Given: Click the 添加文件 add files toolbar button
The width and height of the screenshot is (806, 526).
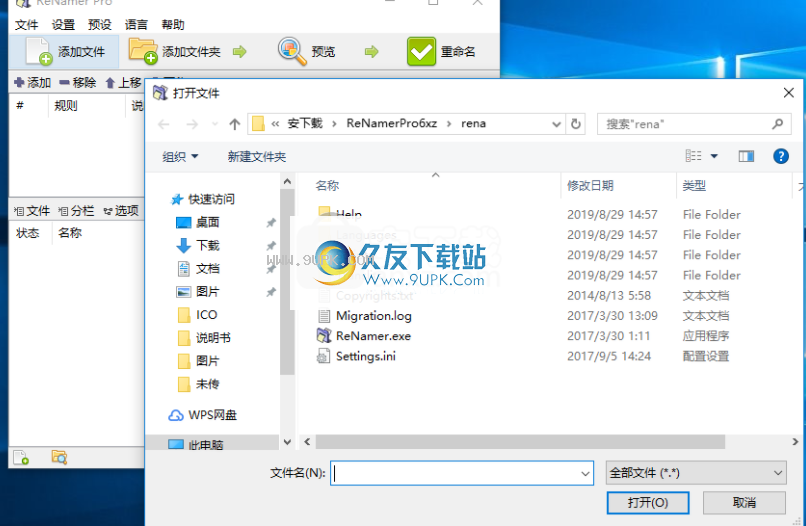Looking at the screenshot, I should click(x=65, y=51).
